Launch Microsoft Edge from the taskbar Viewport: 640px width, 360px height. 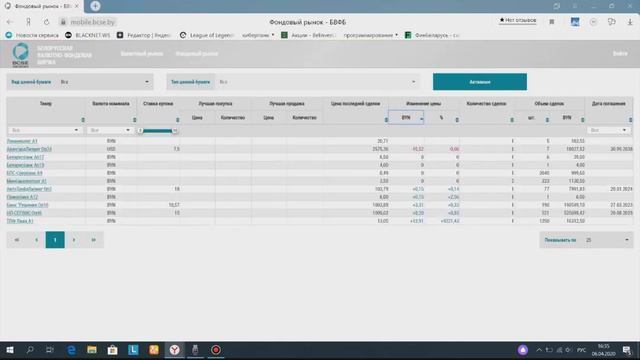(x=71, y=350)
